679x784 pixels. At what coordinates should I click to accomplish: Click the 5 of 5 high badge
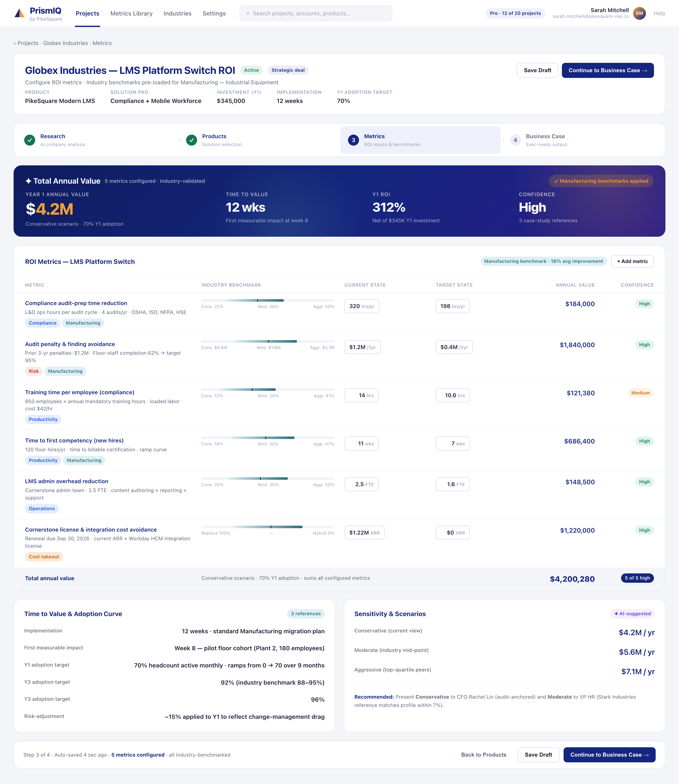(x=637, y=578)
